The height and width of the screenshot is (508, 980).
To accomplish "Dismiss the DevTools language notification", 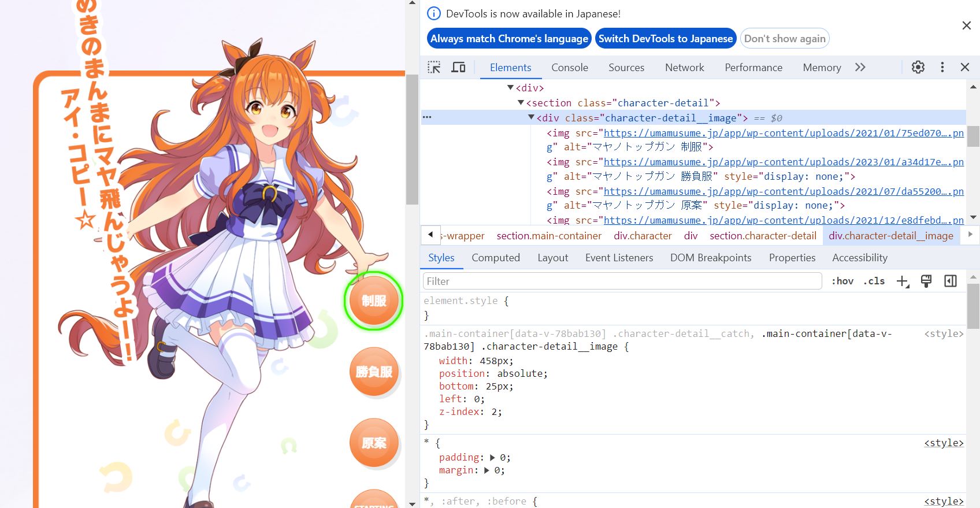I will (966, 25).
